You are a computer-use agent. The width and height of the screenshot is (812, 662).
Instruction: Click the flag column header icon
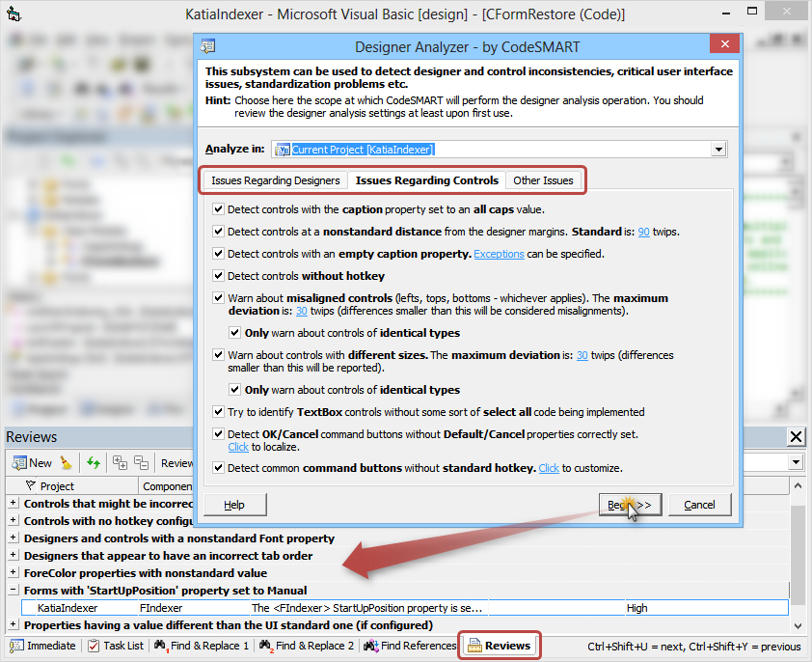click(31, 485)
